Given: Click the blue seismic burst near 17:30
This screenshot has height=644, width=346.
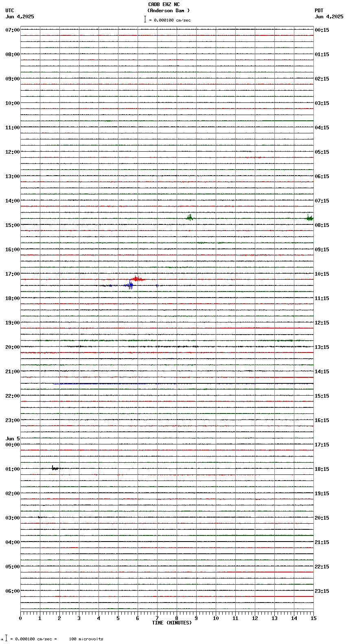Looking at the screenshot, I should click(129, 285).
